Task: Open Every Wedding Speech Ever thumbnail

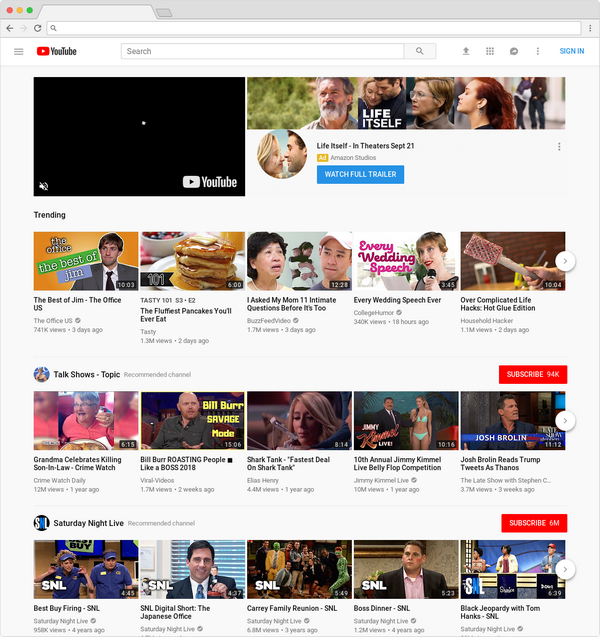Action: point(406,261)
